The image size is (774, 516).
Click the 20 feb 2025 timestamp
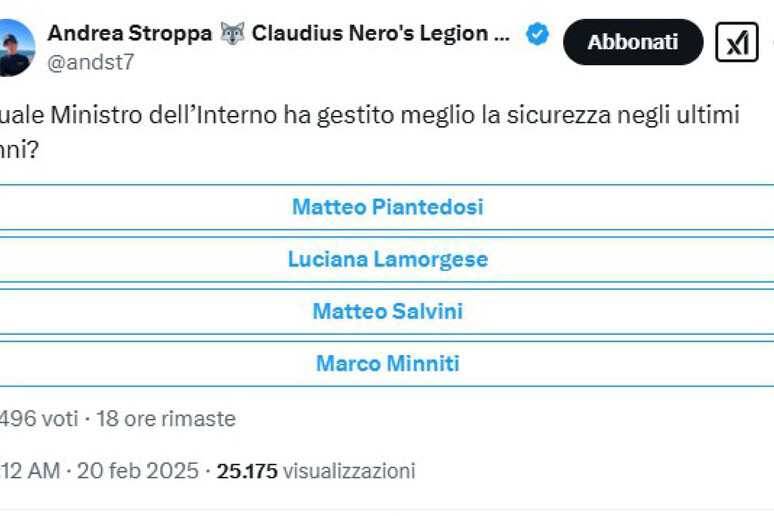tap(137, 471)
